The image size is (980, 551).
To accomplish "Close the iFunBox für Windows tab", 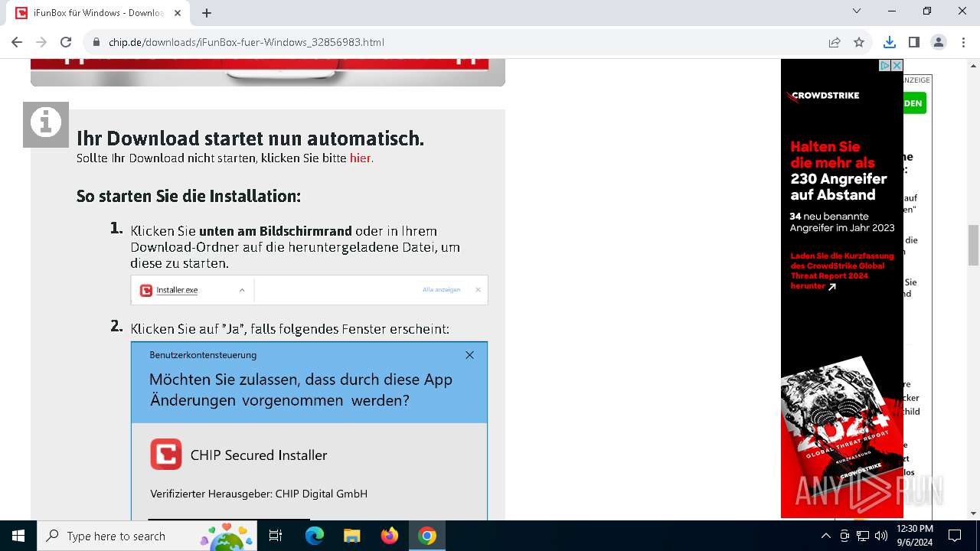I will [178, 13].
